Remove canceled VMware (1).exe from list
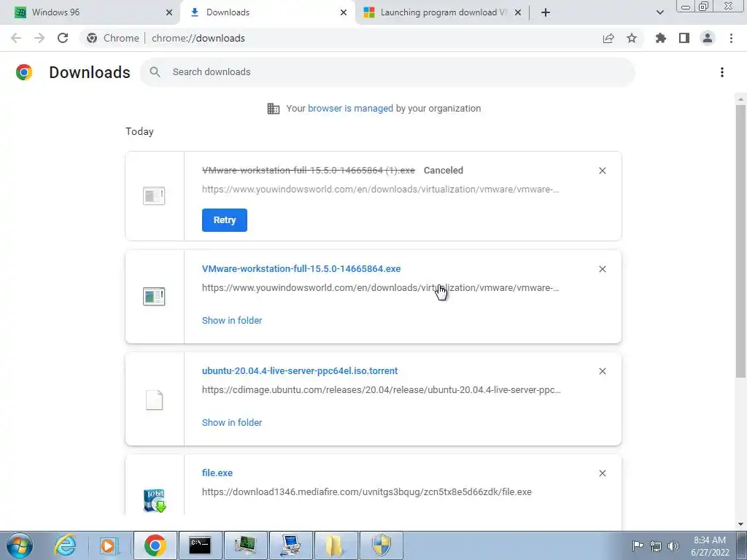 click(x=602, y=171)
